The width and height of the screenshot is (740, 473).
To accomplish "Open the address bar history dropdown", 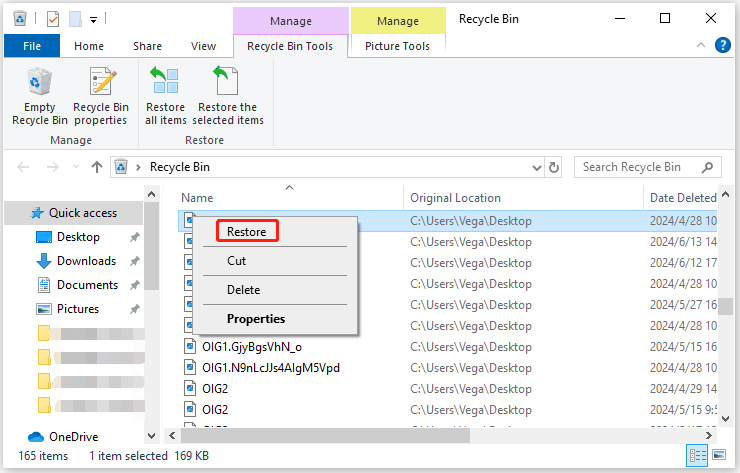I will tap(537, 168).
